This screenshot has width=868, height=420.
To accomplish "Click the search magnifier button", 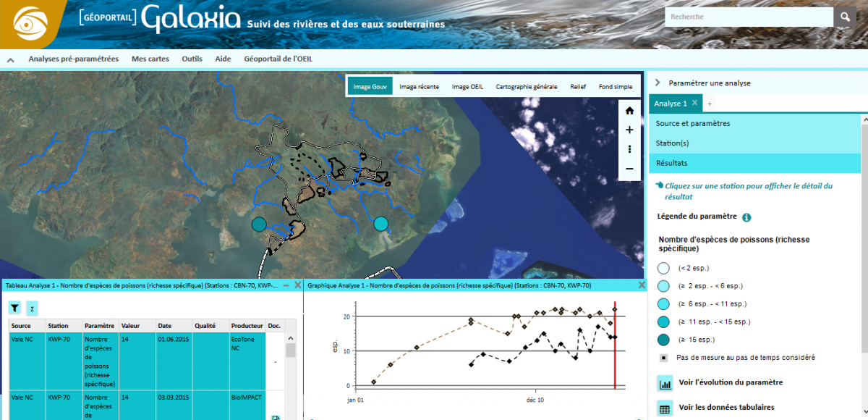I will 844,17.
